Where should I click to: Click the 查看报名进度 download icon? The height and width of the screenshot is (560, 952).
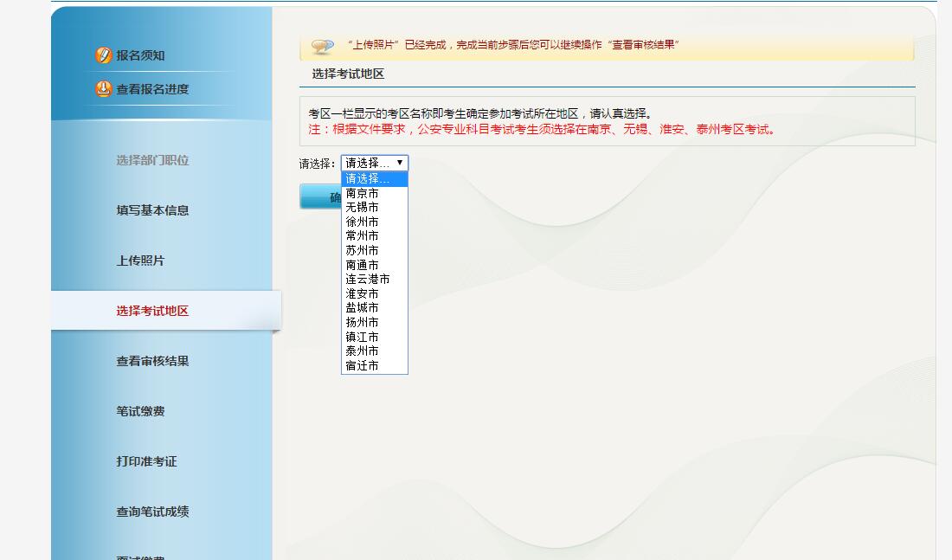(x=103, y=88)
